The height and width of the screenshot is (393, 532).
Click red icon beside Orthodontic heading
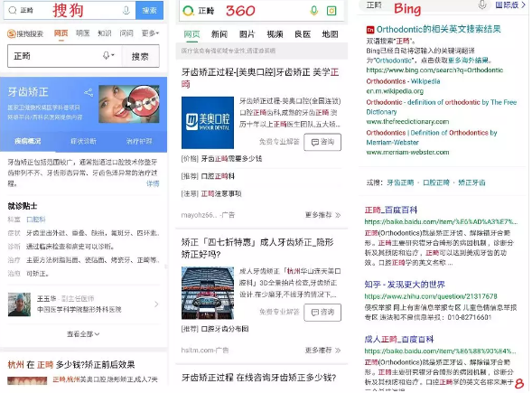click(370, 30)
